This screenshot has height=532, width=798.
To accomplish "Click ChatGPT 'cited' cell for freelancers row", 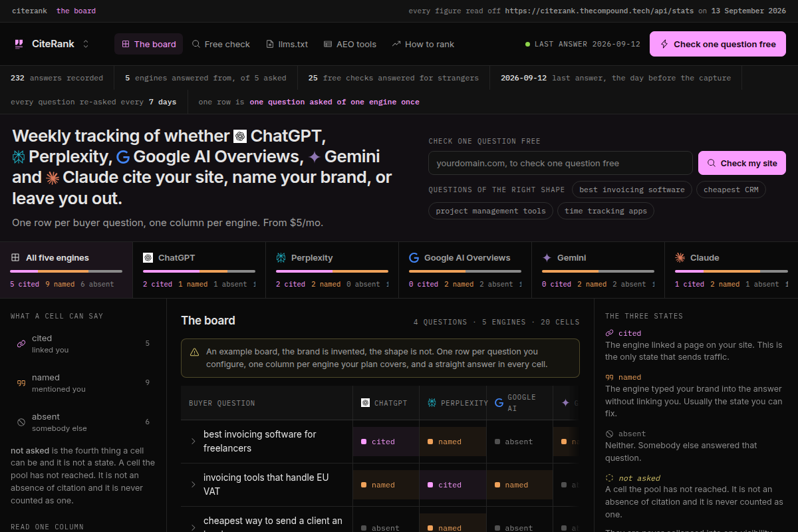I will (x=386, y=442).
